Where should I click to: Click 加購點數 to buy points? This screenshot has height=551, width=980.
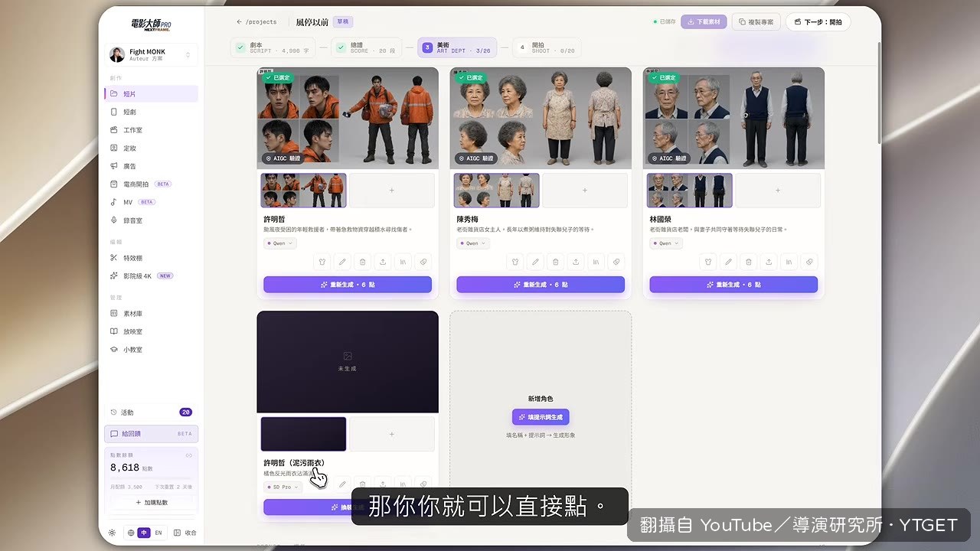point(151,503)
